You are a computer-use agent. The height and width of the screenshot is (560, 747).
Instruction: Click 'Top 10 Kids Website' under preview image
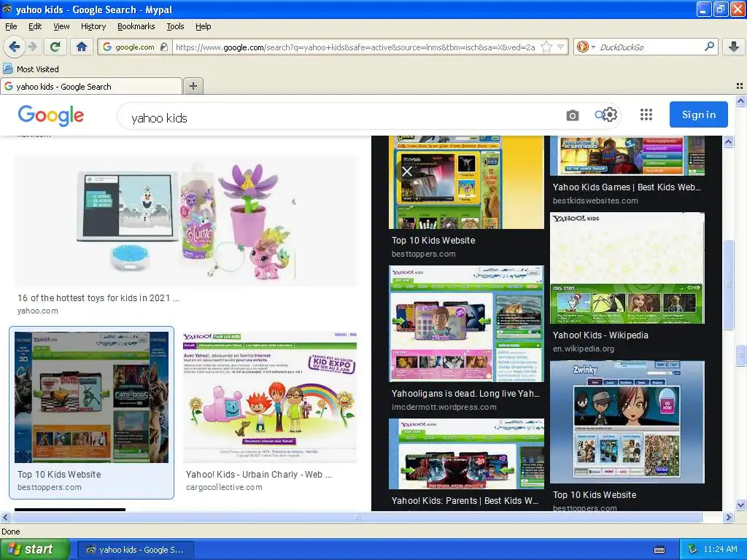pyautogui.click(x=433, y=240)
